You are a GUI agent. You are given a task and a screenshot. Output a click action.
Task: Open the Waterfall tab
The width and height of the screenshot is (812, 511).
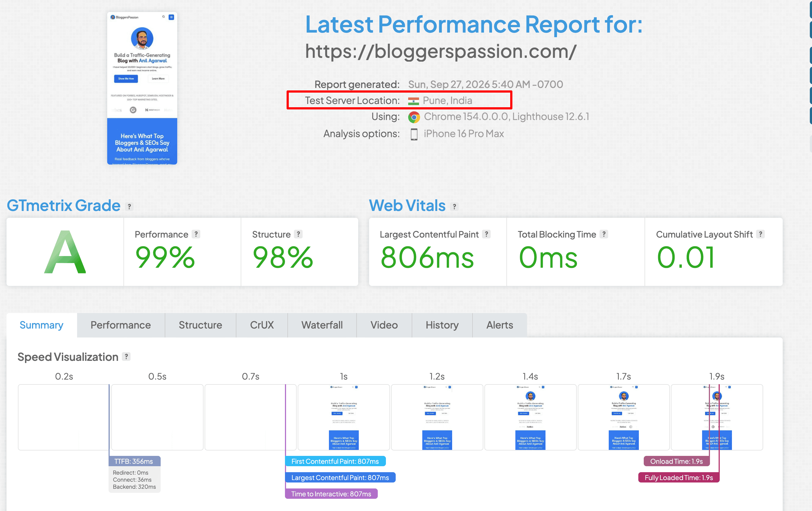pos(322,325)
